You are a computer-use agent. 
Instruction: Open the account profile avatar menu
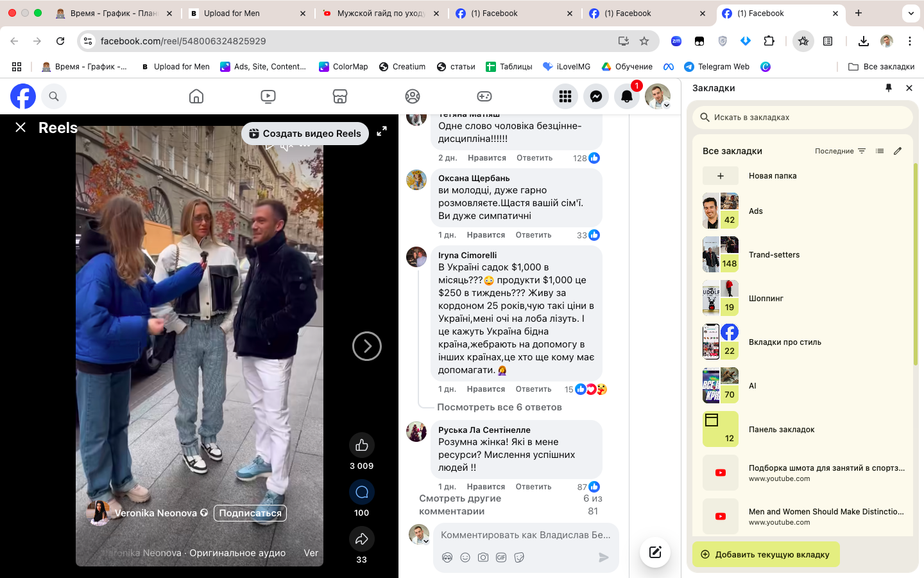[658, 96]
